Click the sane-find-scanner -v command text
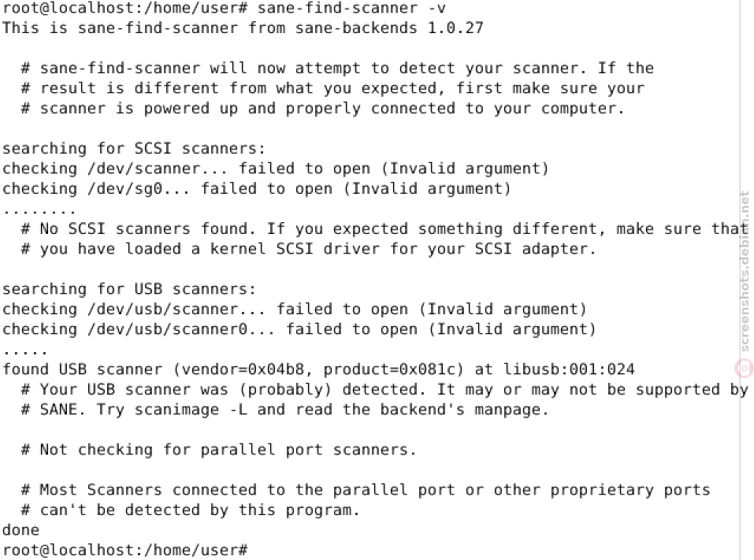This screenshot has width=754, height=560. point(351,8)
